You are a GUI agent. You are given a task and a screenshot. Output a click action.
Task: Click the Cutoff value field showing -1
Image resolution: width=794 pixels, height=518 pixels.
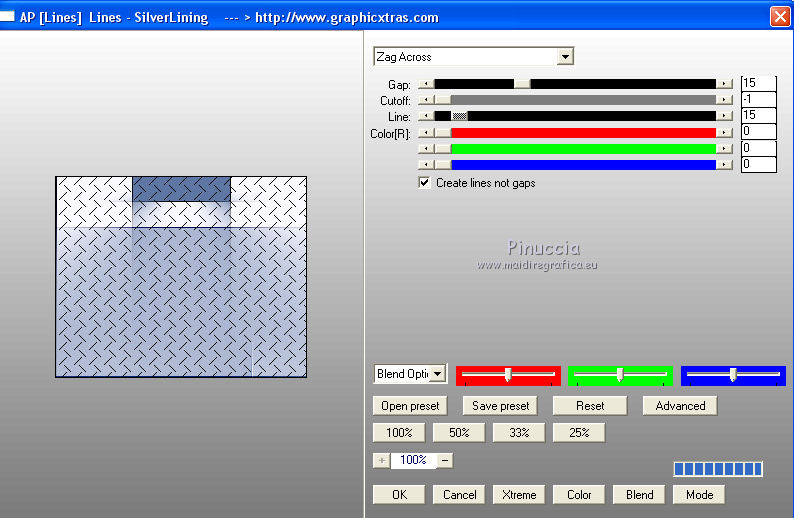coord(758,99)
